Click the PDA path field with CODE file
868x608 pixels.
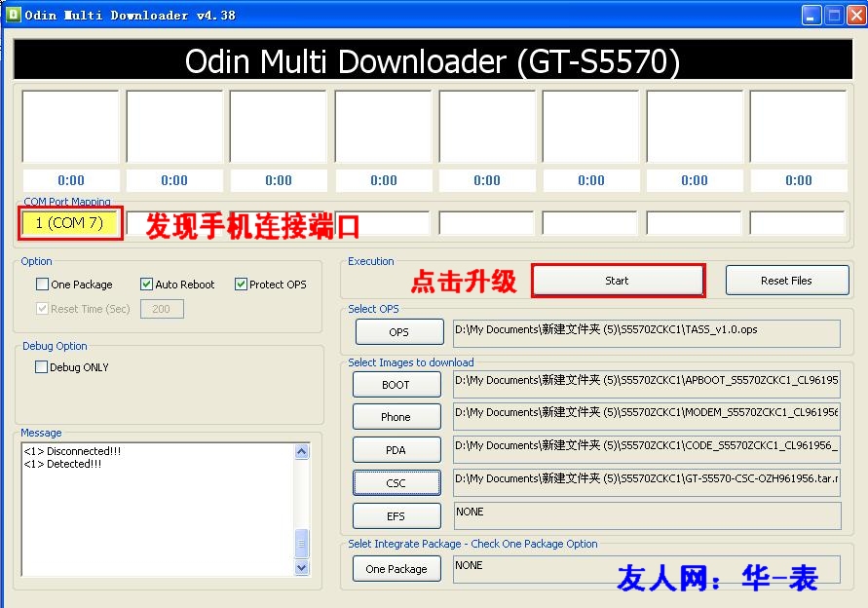pos(647,449)
